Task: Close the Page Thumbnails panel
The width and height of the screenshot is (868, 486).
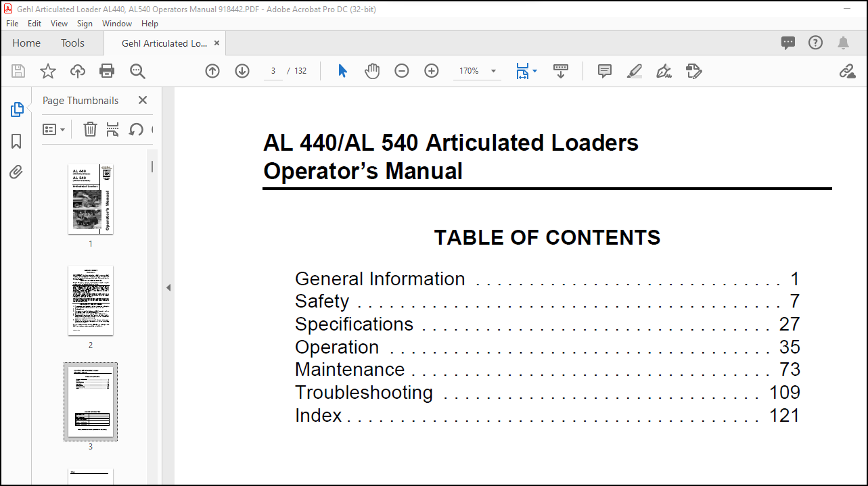Action: 143,100
